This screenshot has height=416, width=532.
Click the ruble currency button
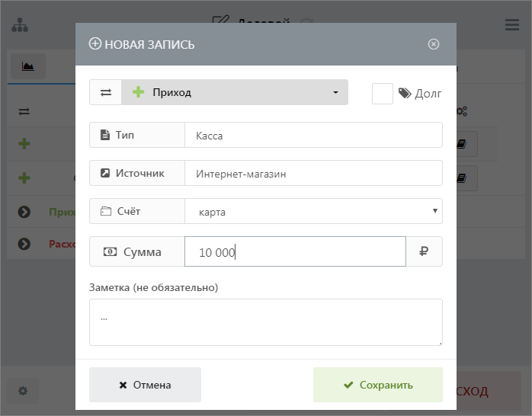[x=424, y=251]
